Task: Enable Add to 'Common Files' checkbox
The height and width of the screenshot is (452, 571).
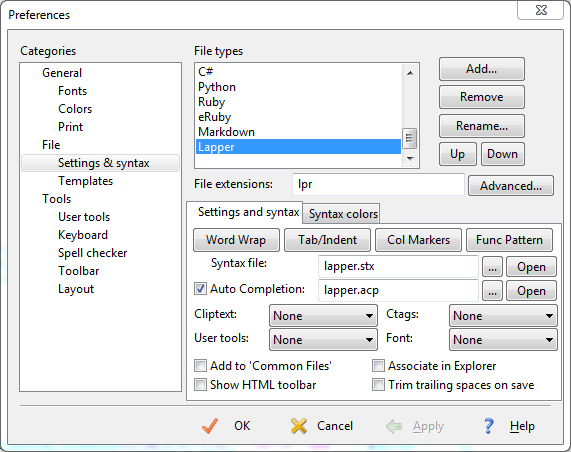Action: point(200,365)
